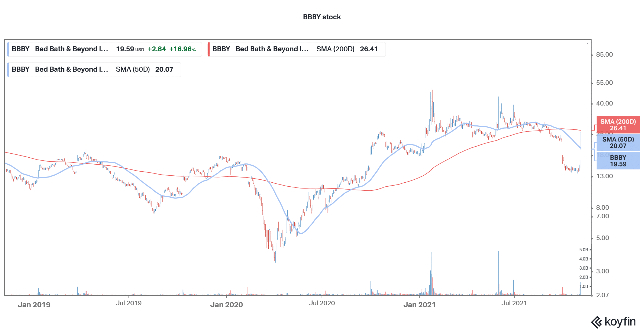Click the +16.96% change value
The image size is (644, 333).
182,49
